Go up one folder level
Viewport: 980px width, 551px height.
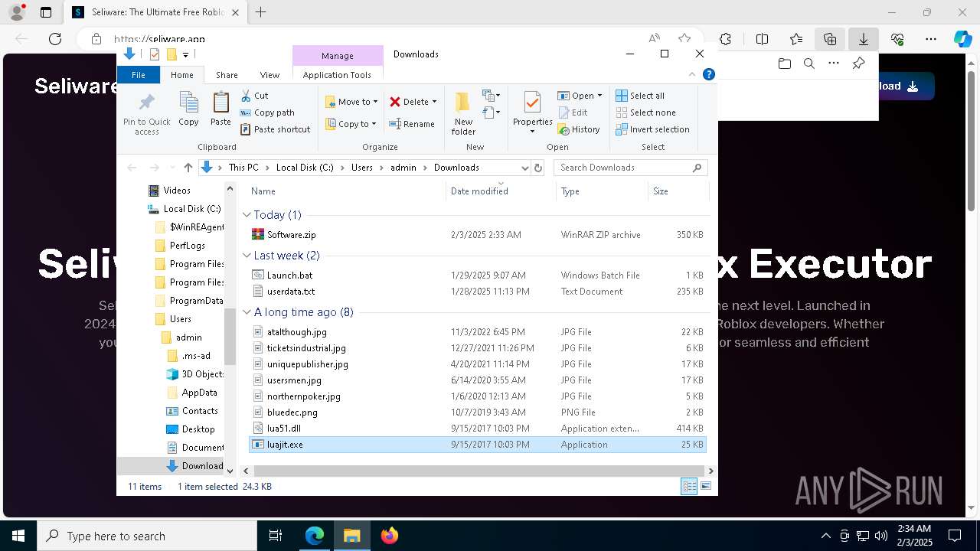coord(188,168)
